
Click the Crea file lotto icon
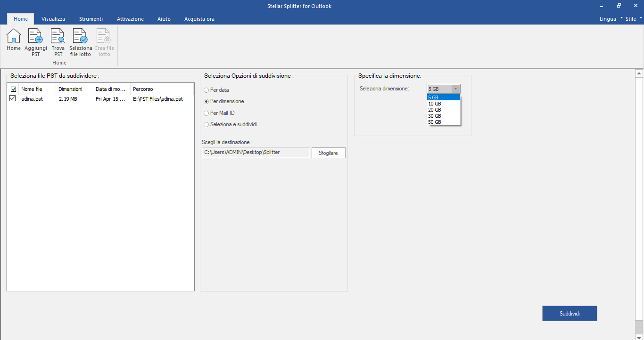point(104,42)
